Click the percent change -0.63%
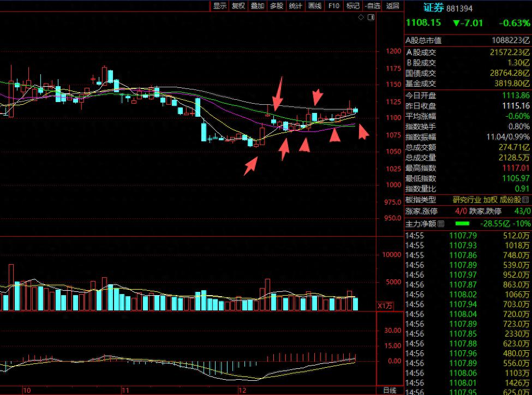 click(x=515, y=23)
